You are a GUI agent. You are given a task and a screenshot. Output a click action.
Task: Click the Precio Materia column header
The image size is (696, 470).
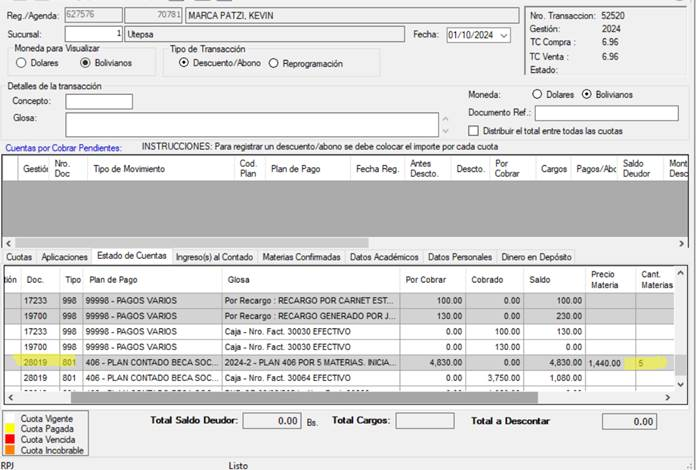point(610,280)
